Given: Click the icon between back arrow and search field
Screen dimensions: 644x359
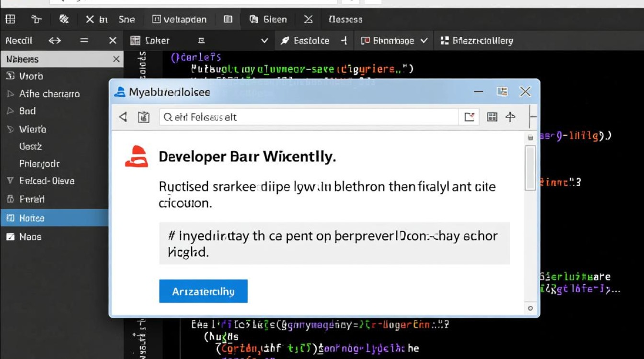Looking at the screenshot, I should click(x=144, y=117).
